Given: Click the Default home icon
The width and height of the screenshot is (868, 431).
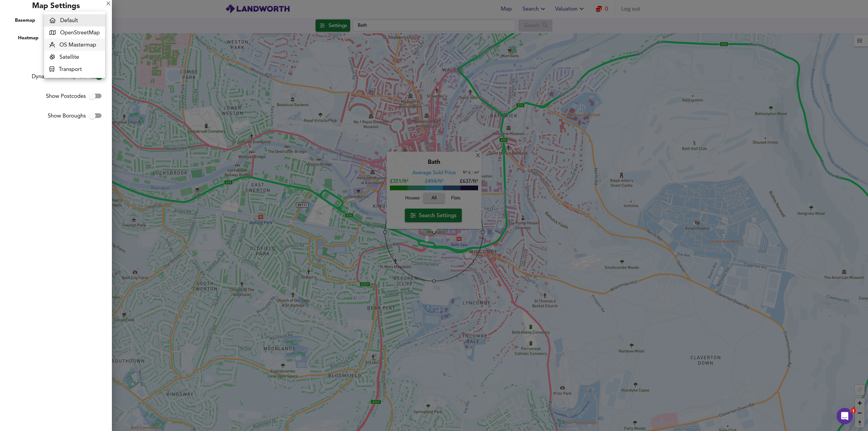Looking at the screenshot, I should pyautogui.click(x=53, y=21).
